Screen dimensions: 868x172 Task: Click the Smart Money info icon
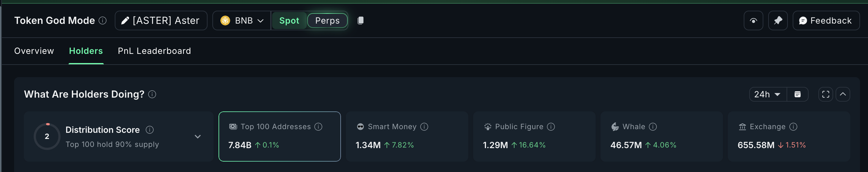click(x=424, y=127)
